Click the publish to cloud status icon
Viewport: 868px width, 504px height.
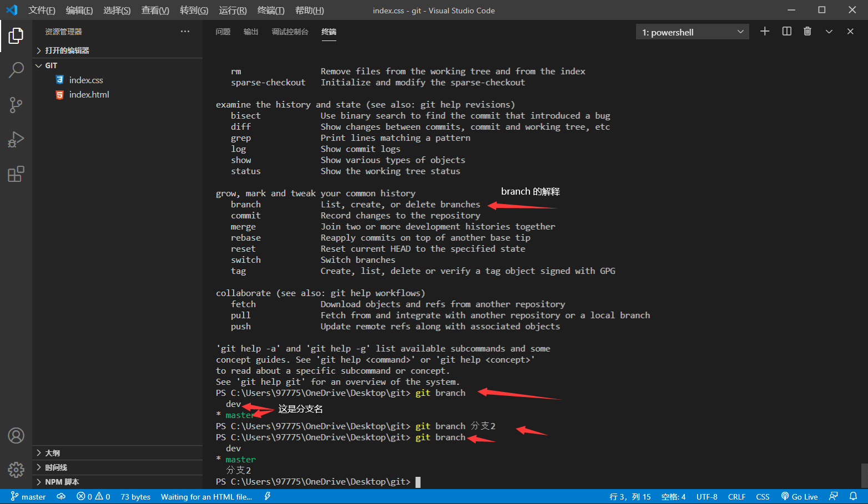click(x=61, y=497)
